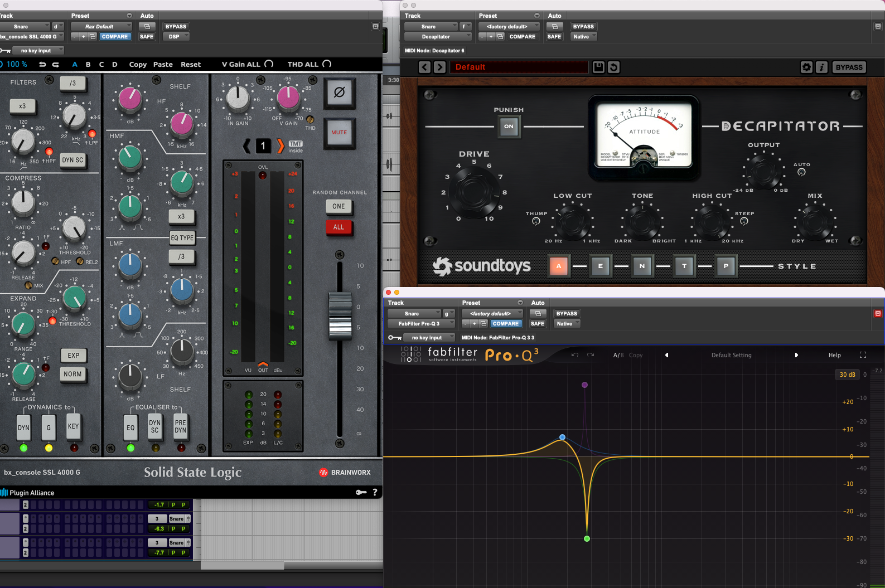Click the Soundtoys logo
The image size is (885, 588).
[x=481, y=266]
